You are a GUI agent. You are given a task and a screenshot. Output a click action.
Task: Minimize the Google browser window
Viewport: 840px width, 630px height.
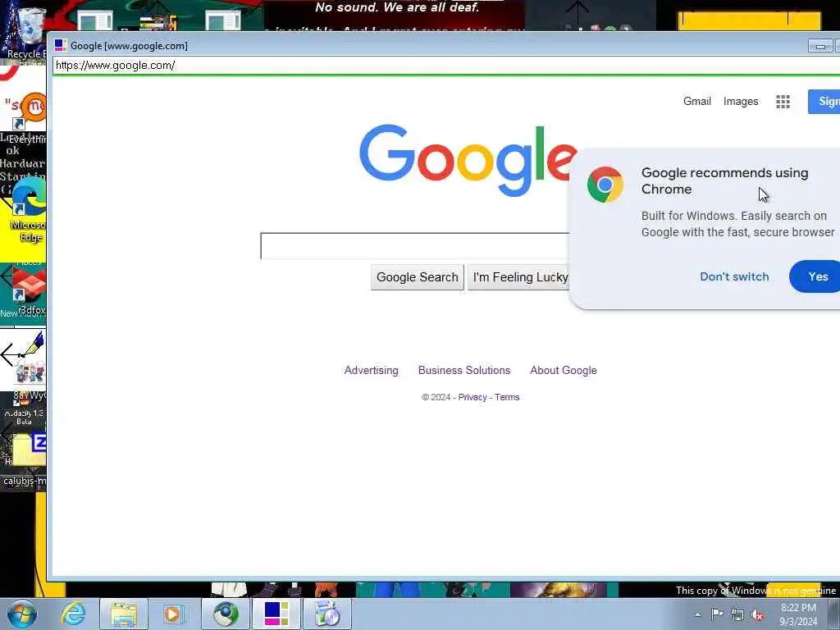tap(819, 47)
